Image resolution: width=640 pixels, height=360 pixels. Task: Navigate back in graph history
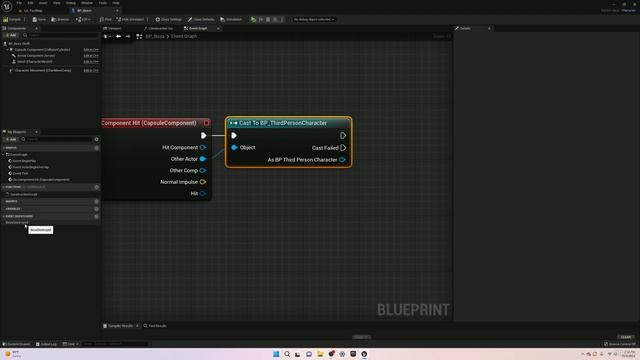(x=118, y=36)
